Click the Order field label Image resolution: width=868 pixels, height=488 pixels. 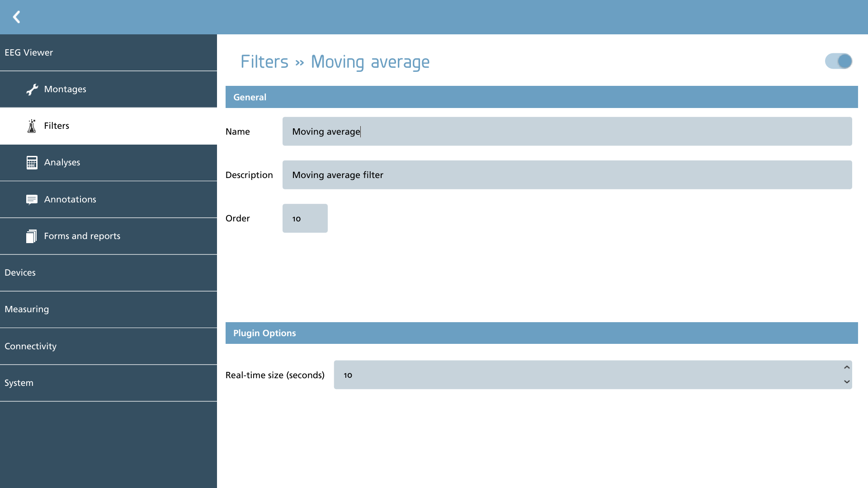pyautogui.click(x=237, y=218)
